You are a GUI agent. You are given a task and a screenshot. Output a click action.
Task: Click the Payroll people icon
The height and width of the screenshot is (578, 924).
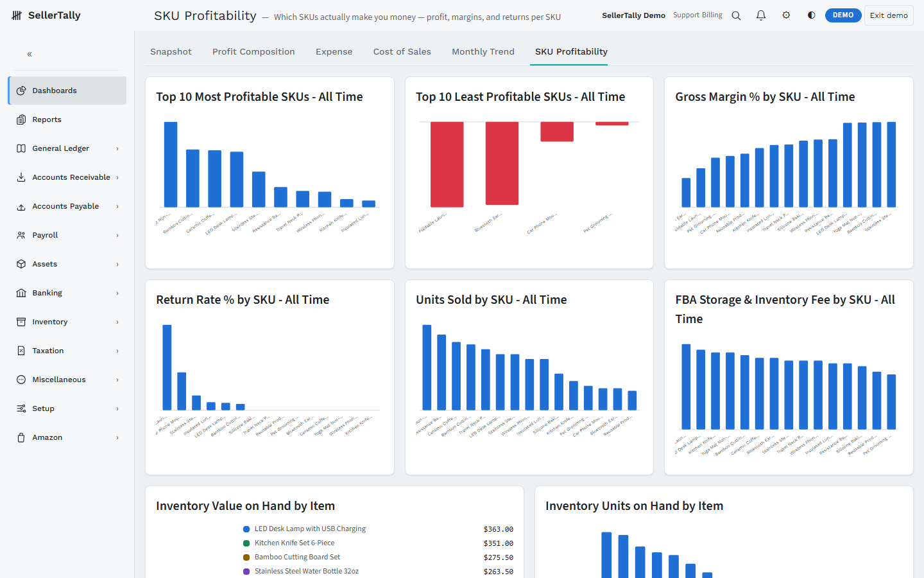(21, 235)
